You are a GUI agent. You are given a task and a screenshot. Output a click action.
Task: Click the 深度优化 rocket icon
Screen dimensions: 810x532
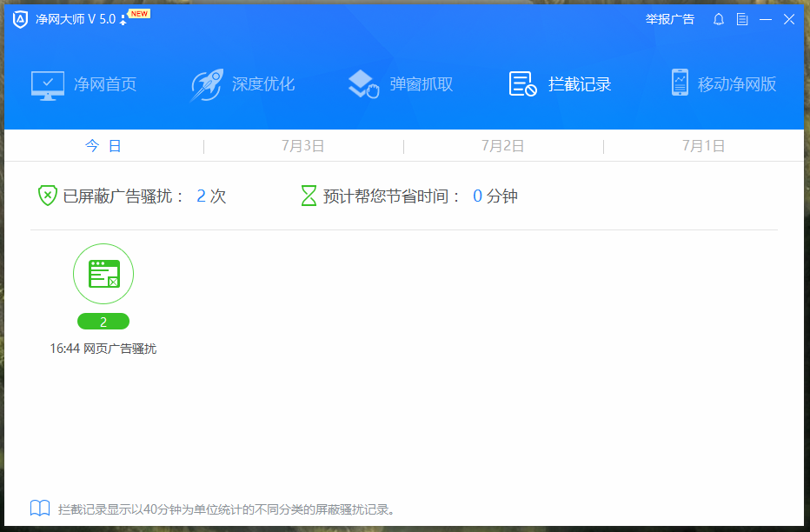pos(207,84)
